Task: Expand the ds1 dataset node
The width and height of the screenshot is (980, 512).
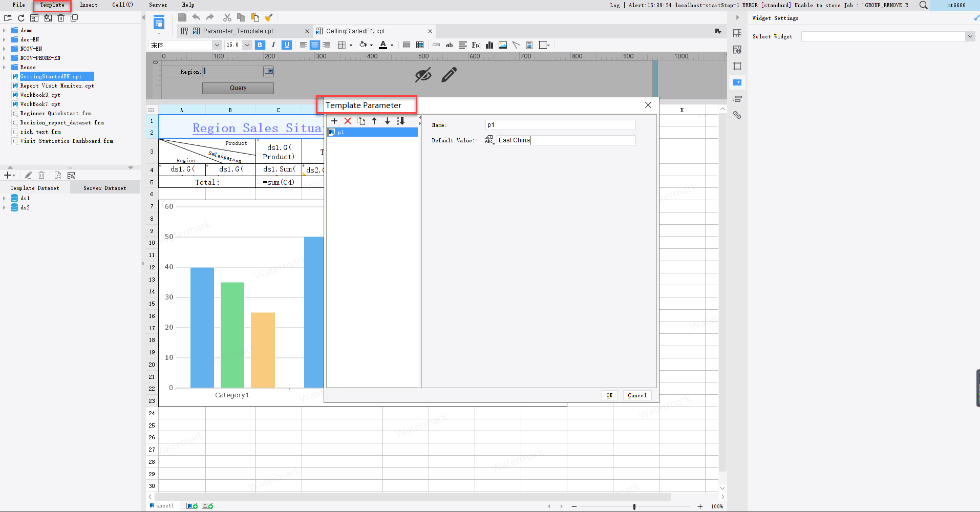Action: 5,198
